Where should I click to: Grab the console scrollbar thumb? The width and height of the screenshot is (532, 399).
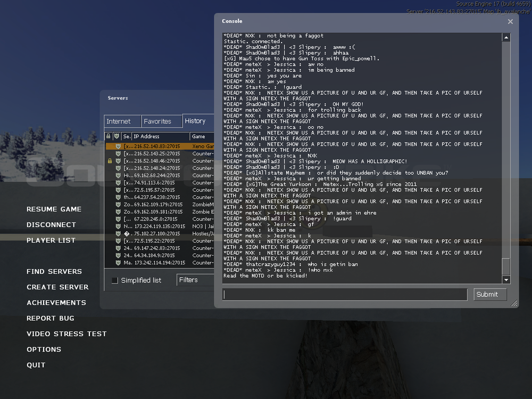pos(506,267)
